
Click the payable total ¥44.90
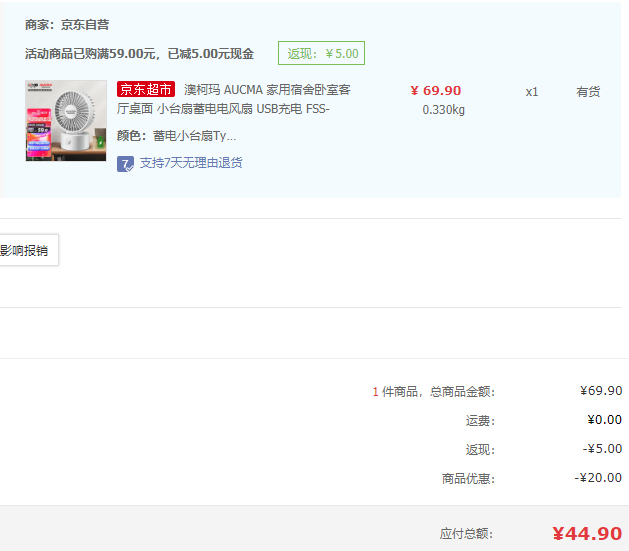[587, 534]
